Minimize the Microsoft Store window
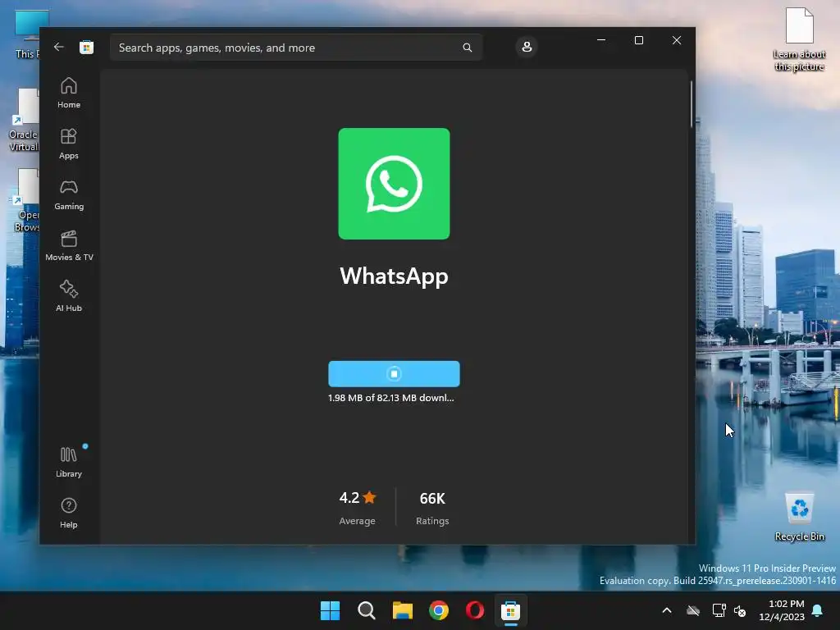This screenshot has height=630, width=840. pos(601,40)
